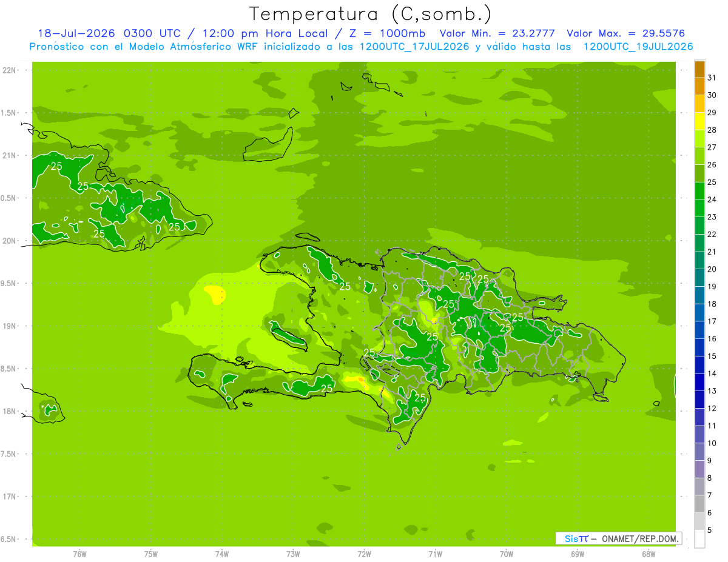
Task: Click the '20N' latitude axis label
Action: click(x=10, y=241)
